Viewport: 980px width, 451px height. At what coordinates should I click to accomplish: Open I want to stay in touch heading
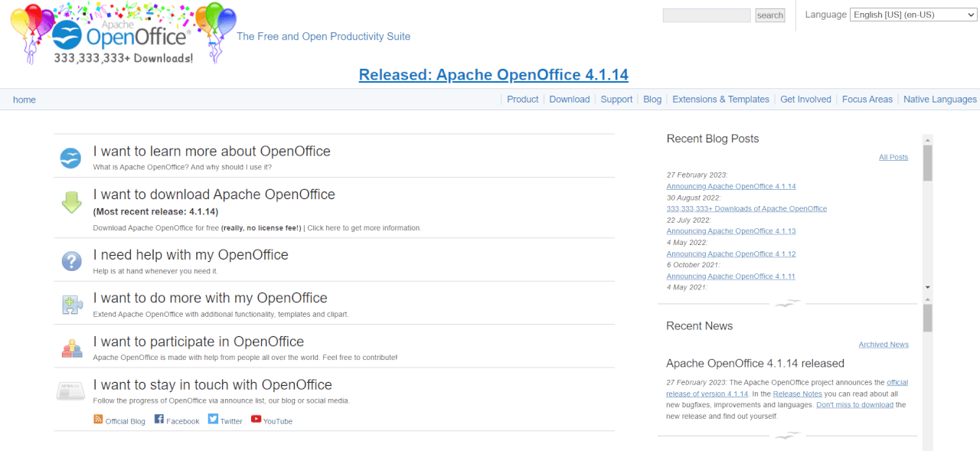click(213, 384)
